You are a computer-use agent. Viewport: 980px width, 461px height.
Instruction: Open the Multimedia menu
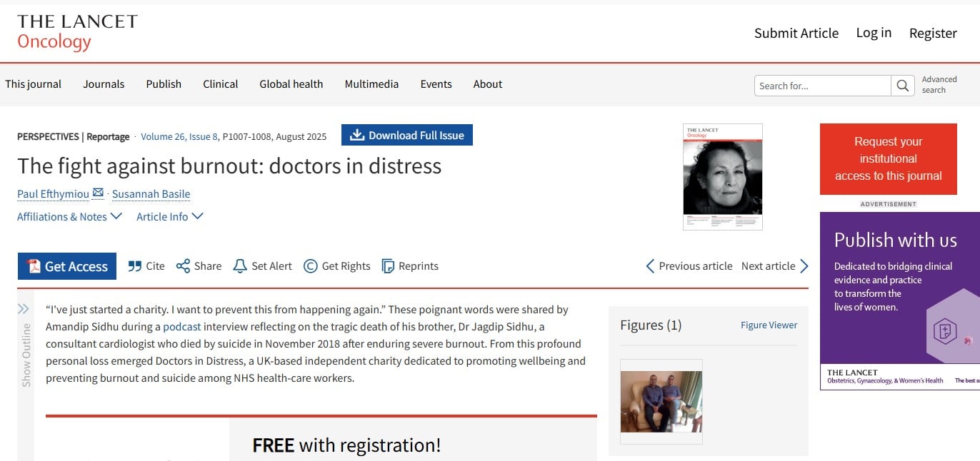pyautogui.click(x=371, y=84)
